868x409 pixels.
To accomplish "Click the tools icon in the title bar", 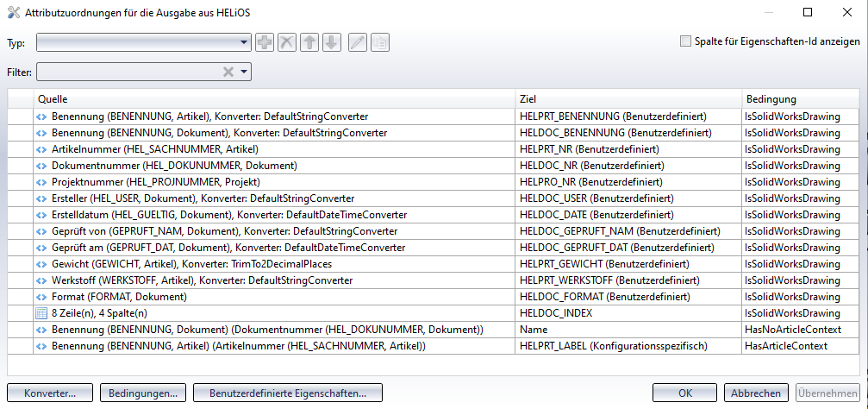I will pos(13,12).
